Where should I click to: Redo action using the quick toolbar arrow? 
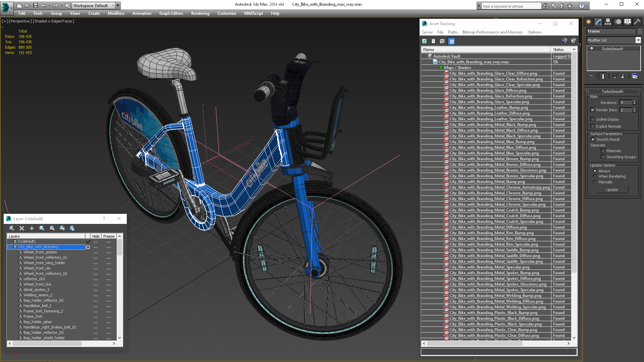[55, 6]
